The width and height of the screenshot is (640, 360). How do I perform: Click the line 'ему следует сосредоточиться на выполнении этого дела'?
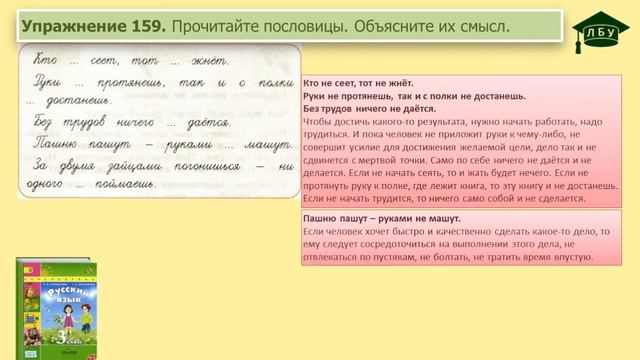439,244
